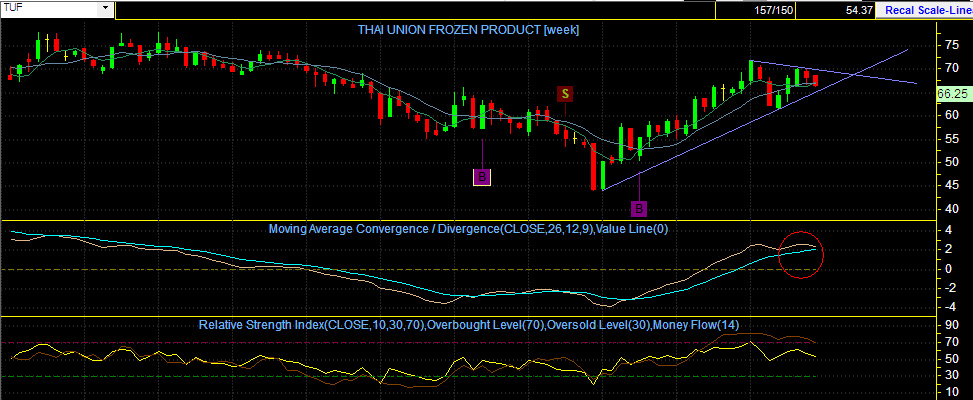Select the 54.37 value field

click(835, 10)
